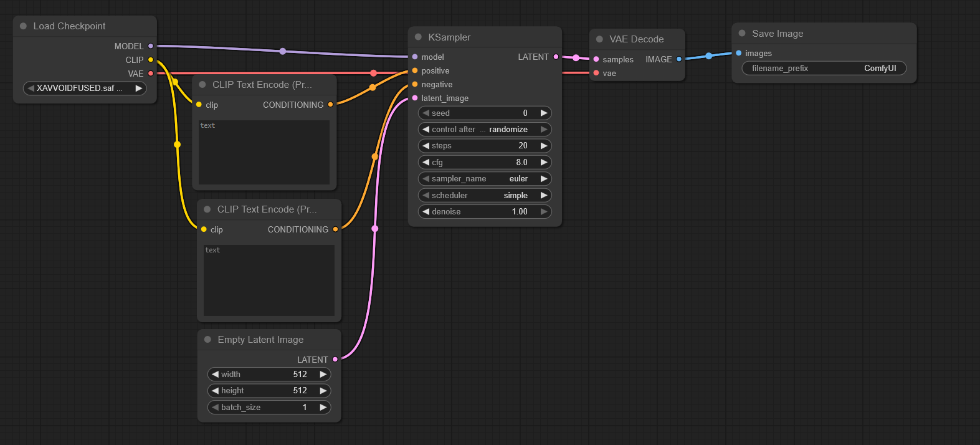
Task: Increase the cfg value with right arrow
Action: point(544,162)
